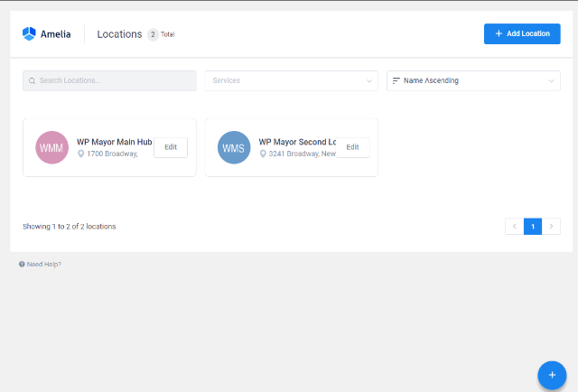This screenshot has width=578, height=392.
Task: Go to the previous page arrow
Action: (x=514, y=227)
